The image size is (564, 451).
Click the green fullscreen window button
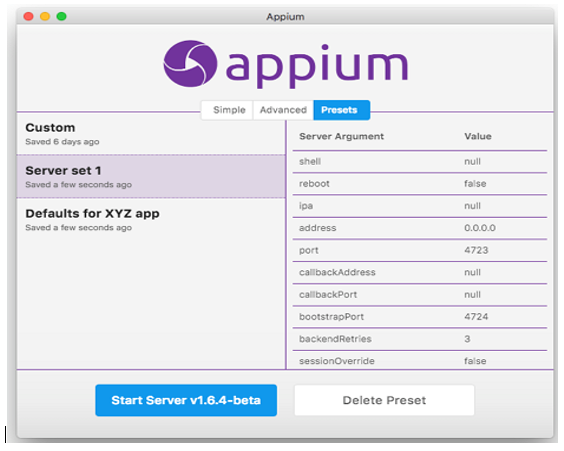coord(62,17)
